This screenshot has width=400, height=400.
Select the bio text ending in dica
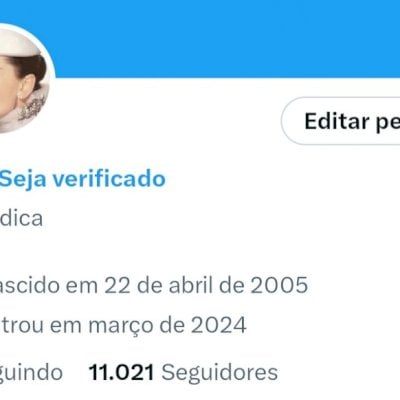[x=21, y=219]
